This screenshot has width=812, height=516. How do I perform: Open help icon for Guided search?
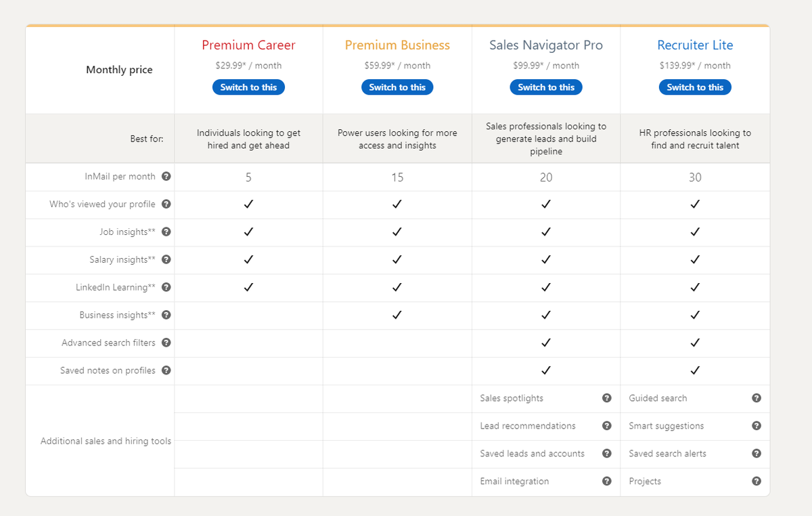(x=757, y=398)
